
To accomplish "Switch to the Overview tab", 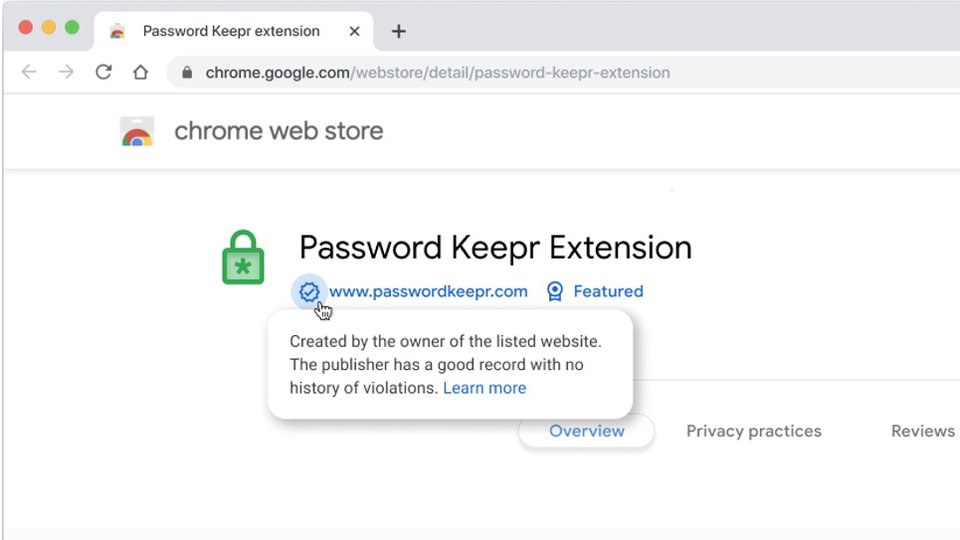I will coord(587,431).
